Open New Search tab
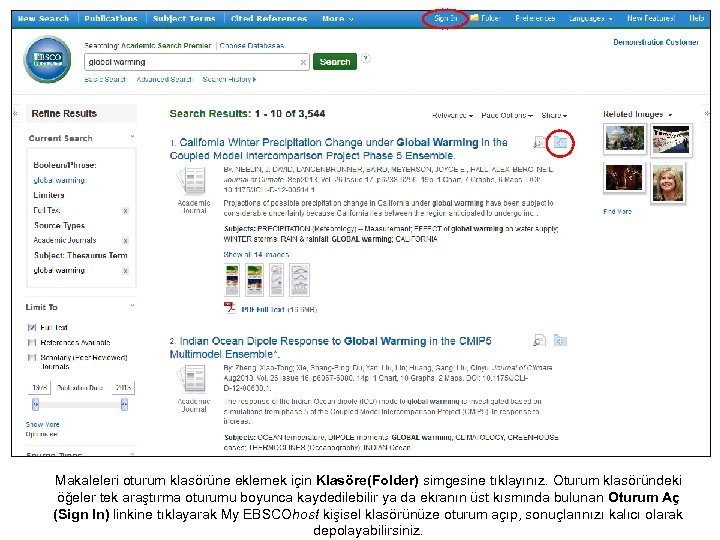Viewport: 720px width, 540px height. point(43,19)
